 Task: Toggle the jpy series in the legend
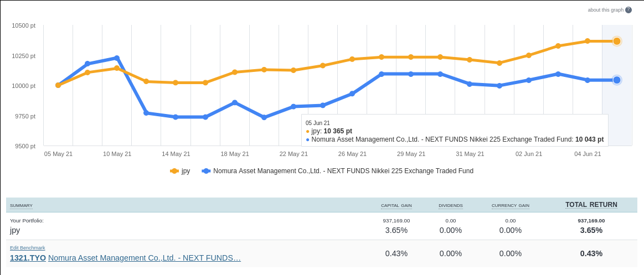click(x=181, y=171)
